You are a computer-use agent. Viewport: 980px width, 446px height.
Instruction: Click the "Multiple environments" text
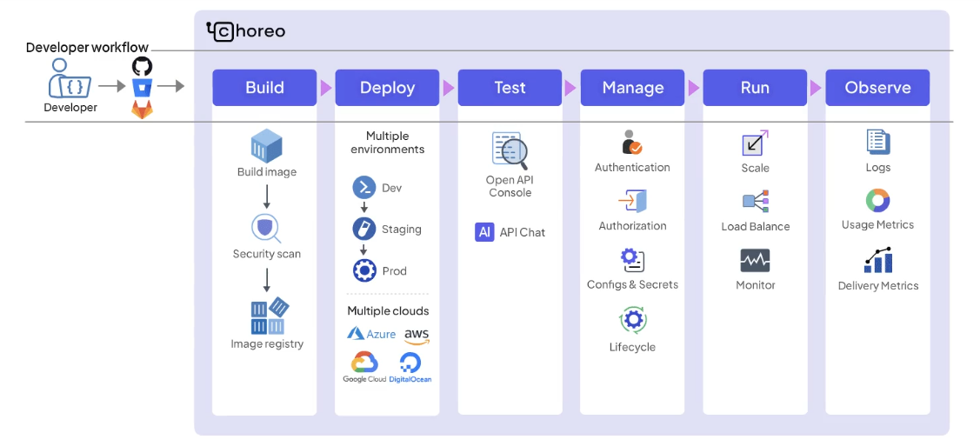388,143
